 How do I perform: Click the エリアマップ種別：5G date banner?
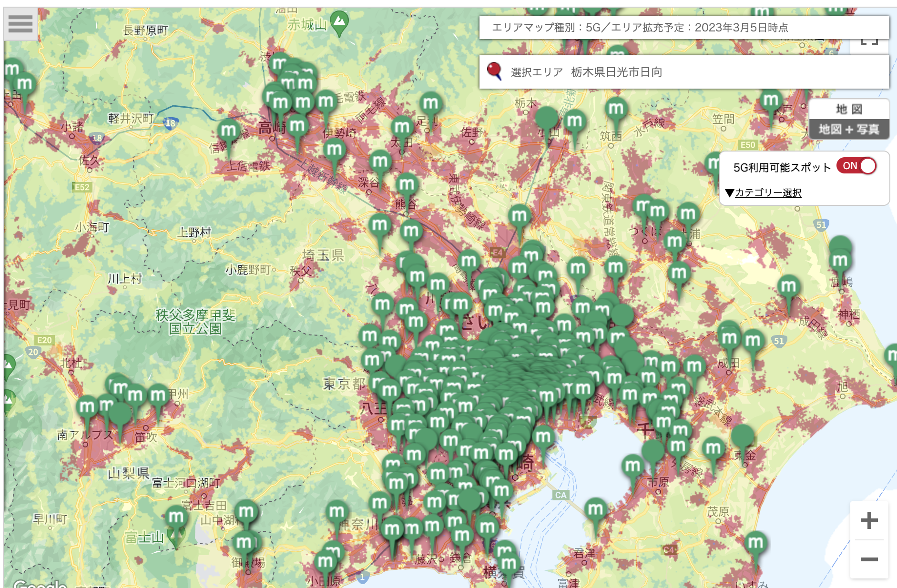[684, 28]
